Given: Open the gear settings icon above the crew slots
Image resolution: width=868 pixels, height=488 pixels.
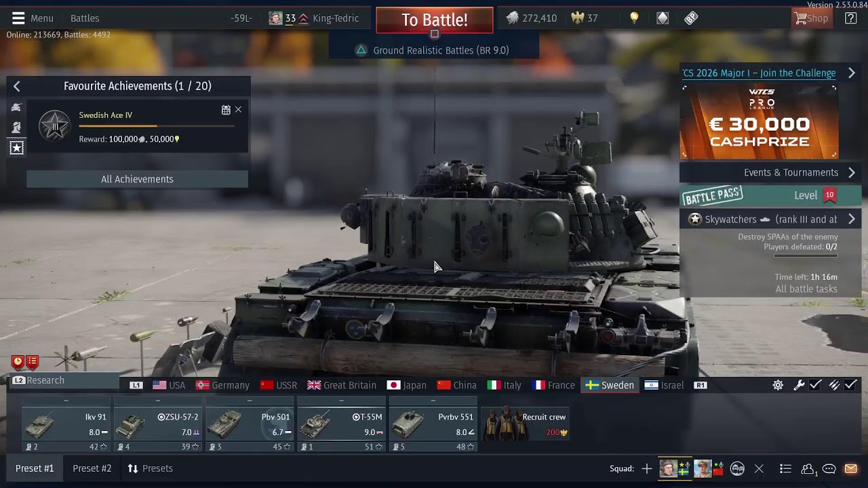Looking at the screenshot, I should click(778, 385).
